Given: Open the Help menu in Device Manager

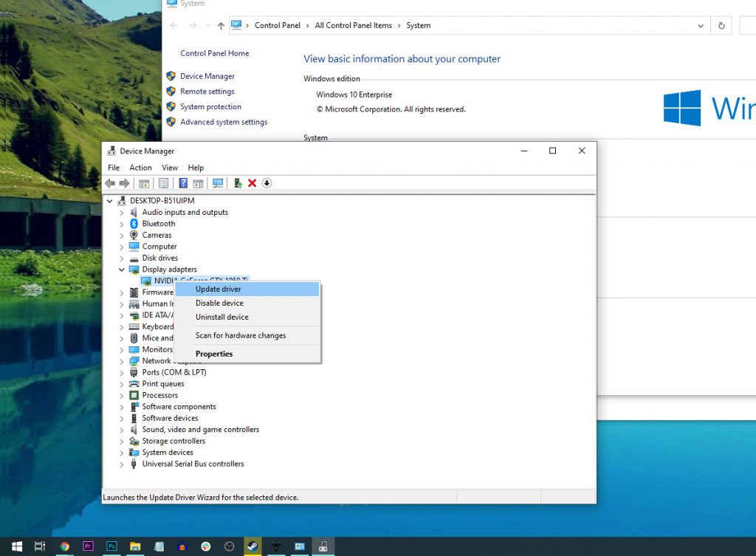Looking at the screenshot, I should pyautogui.click(x=196, y=168).
